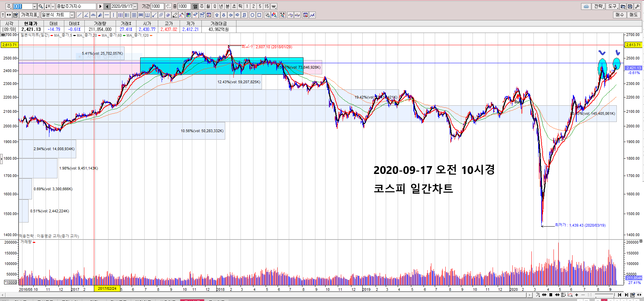
Task: Click the 매도 sell button
Action: coord(633,15)
